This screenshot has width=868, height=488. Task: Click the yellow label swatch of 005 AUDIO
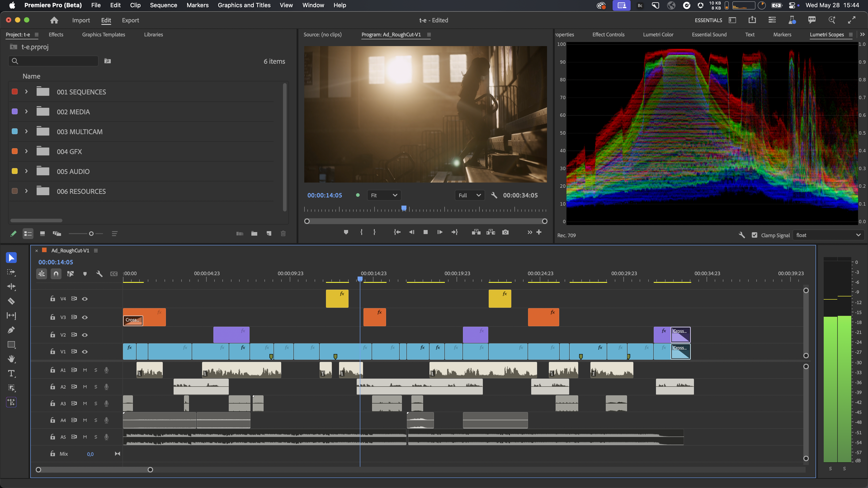click(x=15, y=171)
